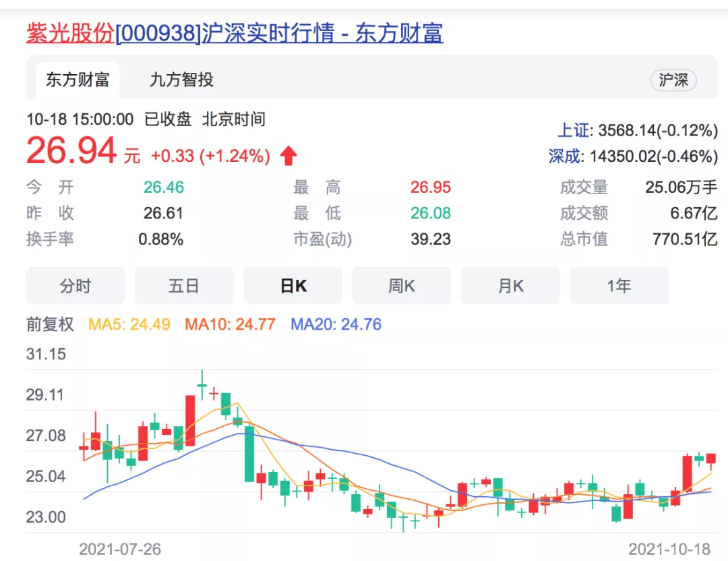Viewport: 728px width, 561px height.
Task: Show the 分时 intraday chart
Action: (x=75, y=286)
